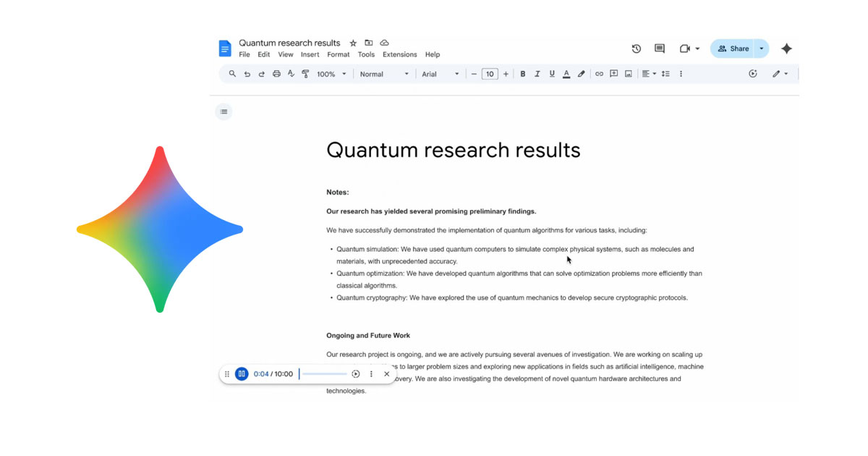Viewport: 868px width, 456px height.
Task: Click the Share button
Action: tap(733, 48)
